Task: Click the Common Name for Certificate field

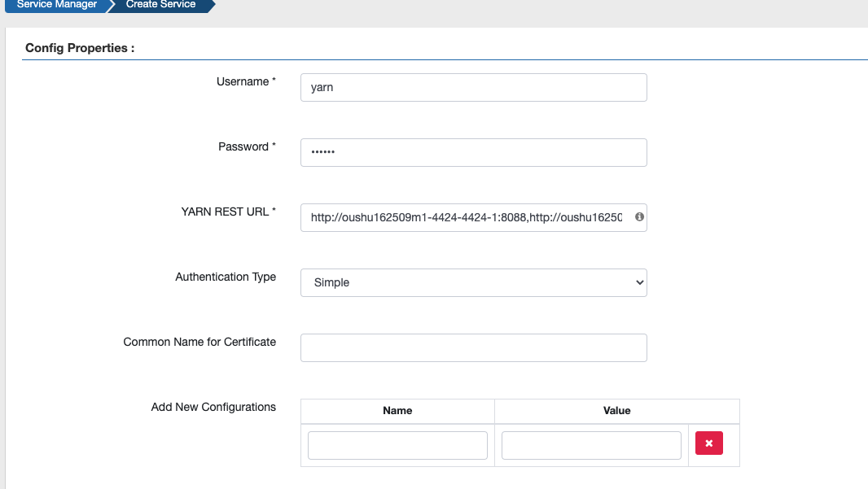Action: (473, 347)
